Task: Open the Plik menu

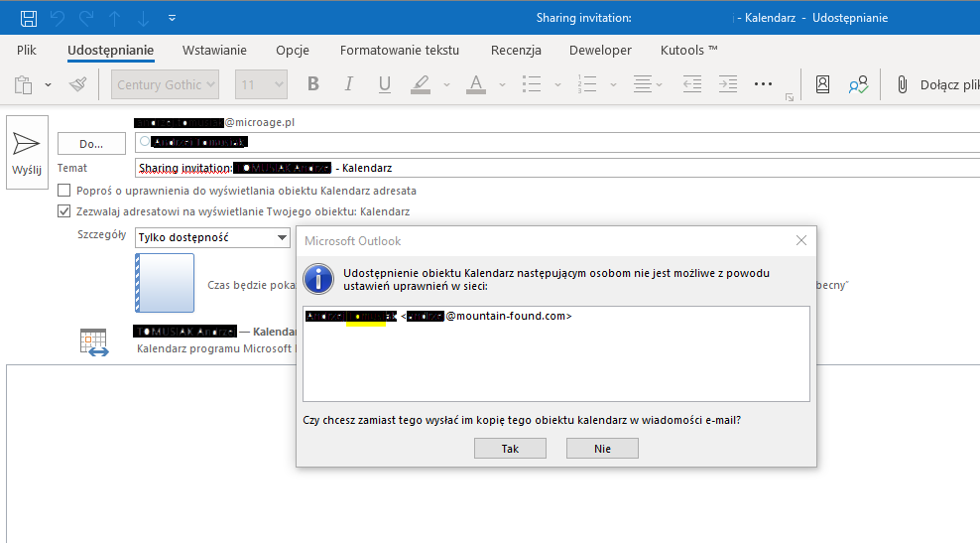Action: [x=26, y=50]
